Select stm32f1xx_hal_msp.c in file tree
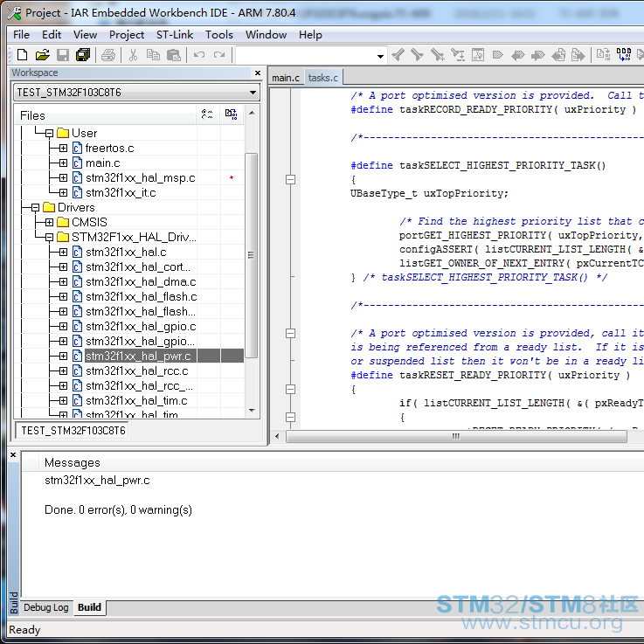Viewport: 644px width, 644px height. 140,178
